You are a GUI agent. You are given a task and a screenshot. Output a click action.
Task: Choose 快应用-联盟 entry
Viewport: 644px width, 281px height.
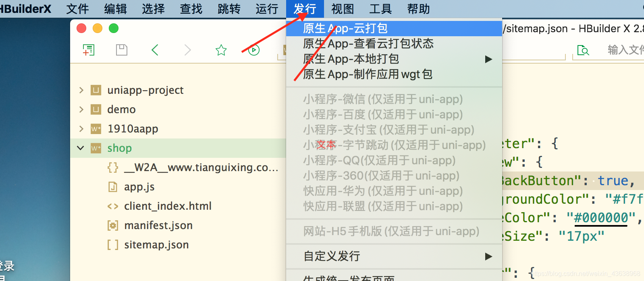click(394, 206)
